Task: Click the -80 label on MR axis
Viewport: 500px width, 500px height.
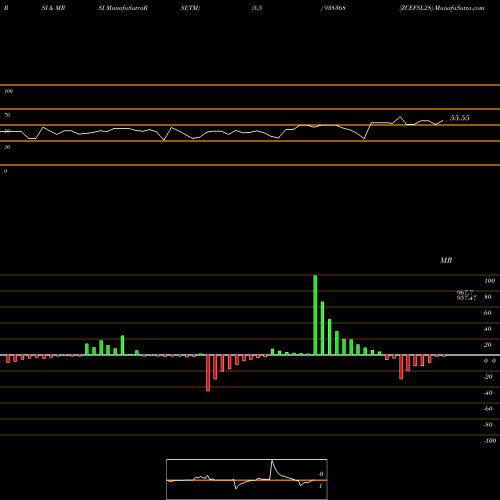Action: 488,425
